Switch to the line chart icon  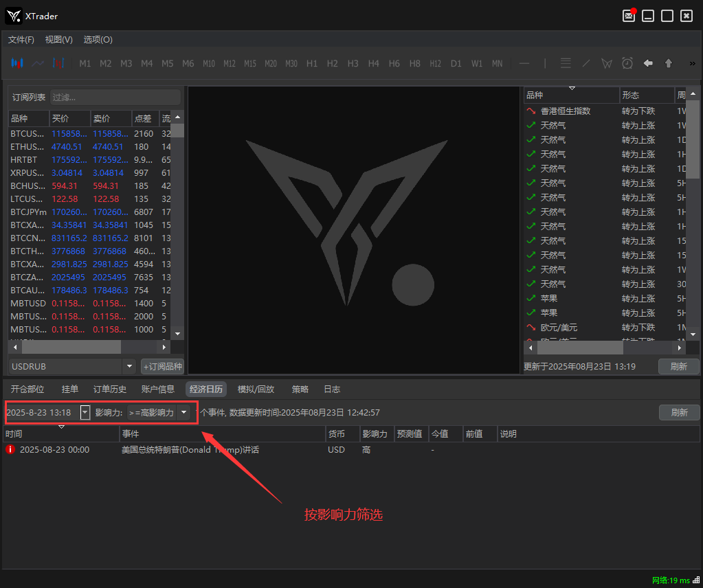38,63
